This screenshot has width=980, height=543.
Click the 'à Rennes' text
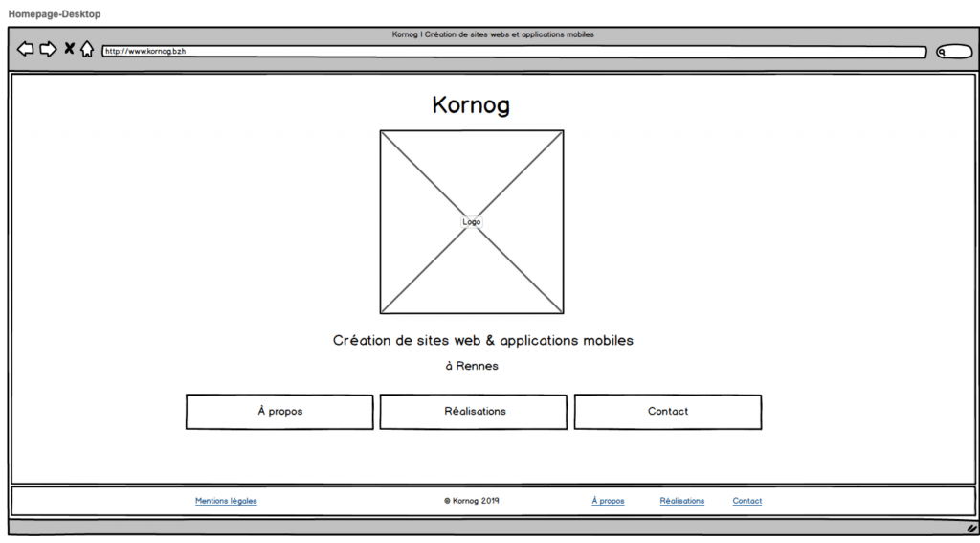pos(472,366)
